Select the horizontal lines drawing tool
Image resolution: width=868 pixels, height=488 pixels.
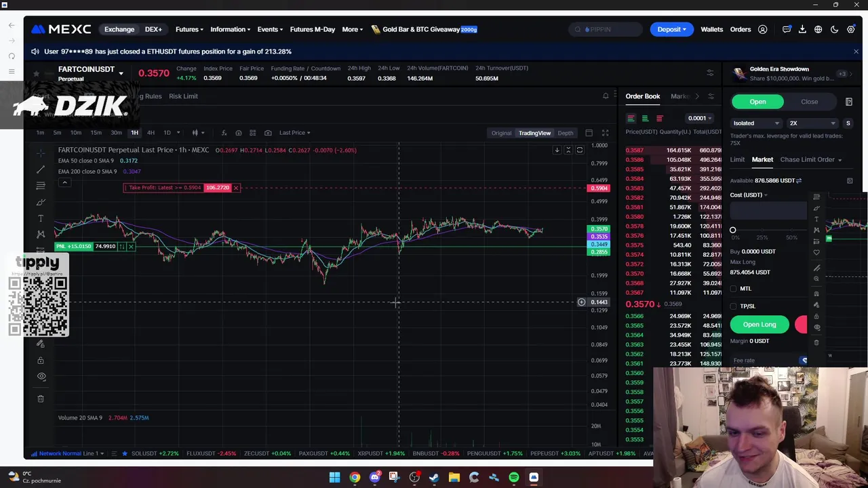pos(41,186)
